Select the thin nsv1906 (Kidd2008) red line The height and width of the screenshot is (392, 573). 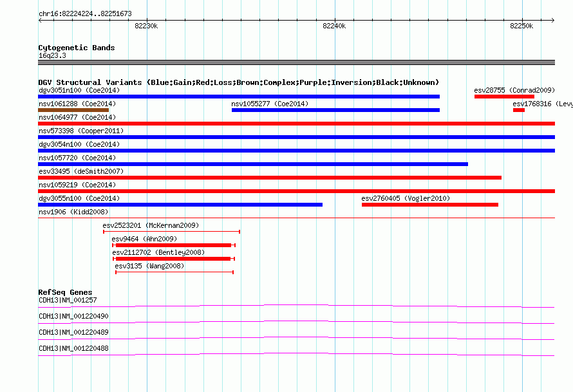pyautogui.click(x=296, y=218)
